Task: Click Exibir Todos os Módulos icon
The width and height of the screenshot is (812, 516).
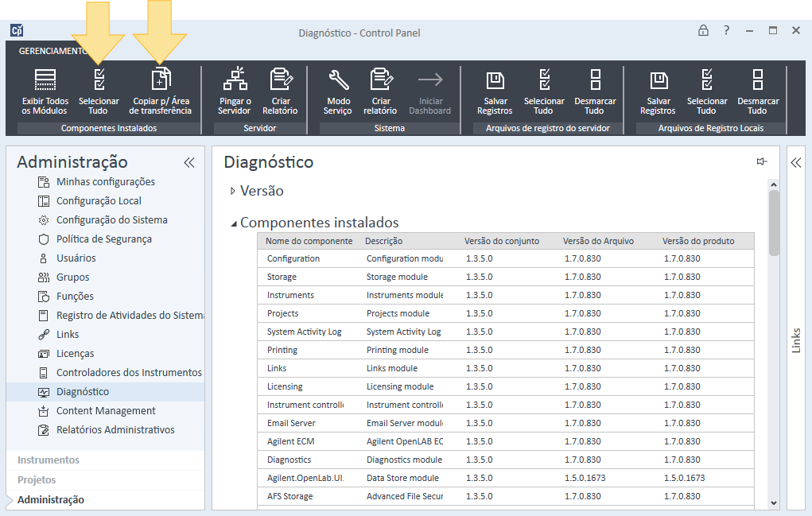Action: click(x=45, y=80)
